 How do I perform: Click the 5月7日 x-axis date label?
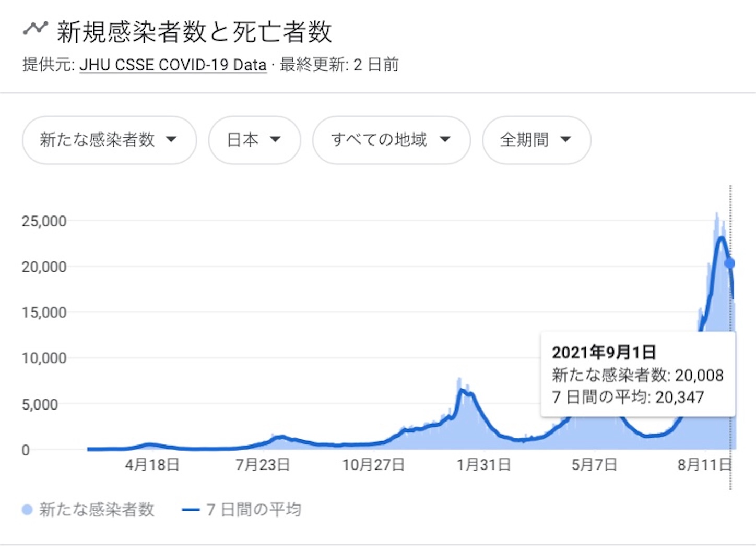click(x=594, y=464)
